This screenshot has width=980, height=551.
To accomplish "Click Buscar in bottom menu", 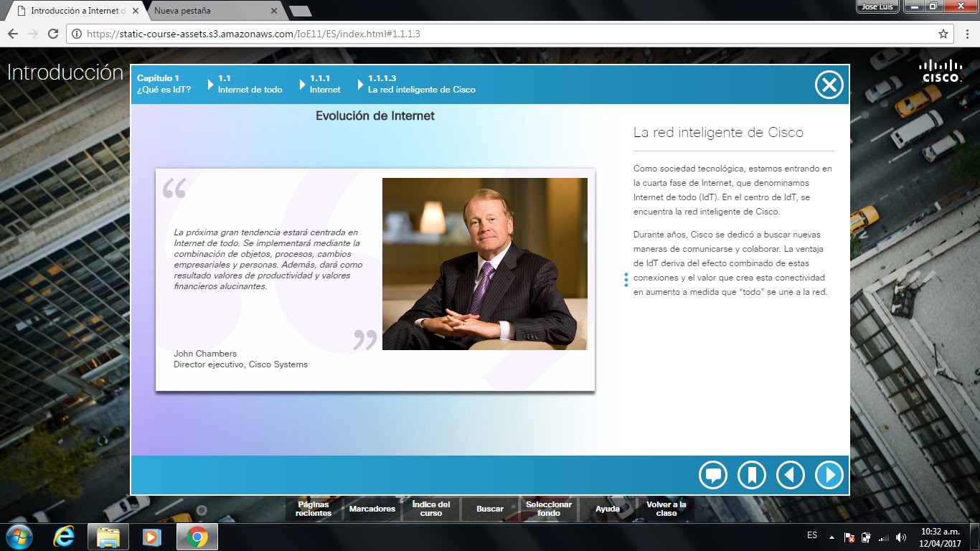I will click(490, 509).
